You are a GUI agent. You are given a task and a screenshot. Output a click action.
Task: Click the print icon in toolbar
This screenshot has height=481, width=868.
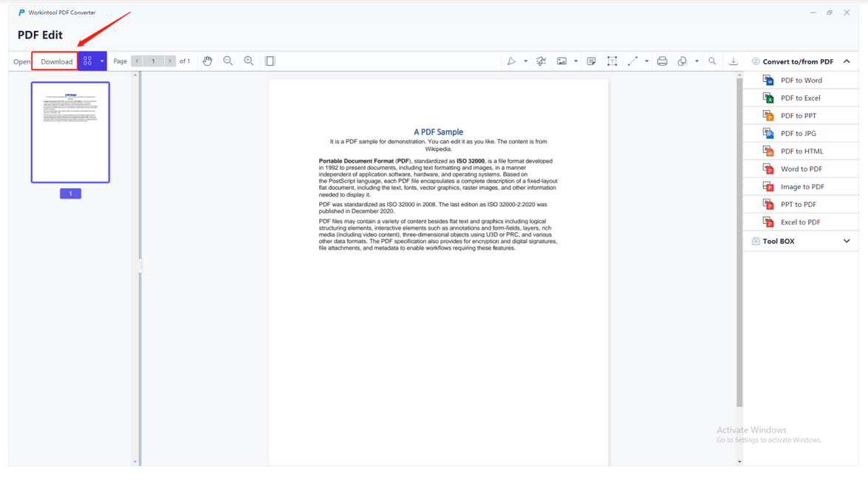[662, 61]
